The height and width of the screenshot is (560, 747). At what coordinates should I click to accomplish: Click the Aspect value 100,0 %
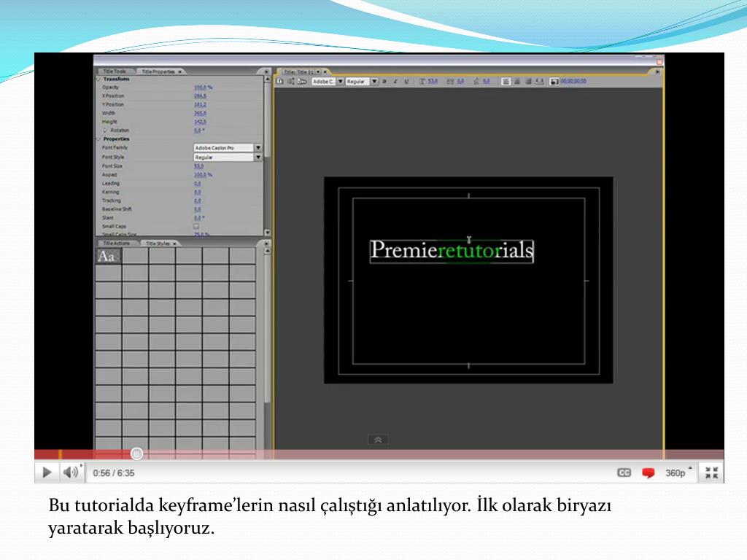[x=203, y=175]
